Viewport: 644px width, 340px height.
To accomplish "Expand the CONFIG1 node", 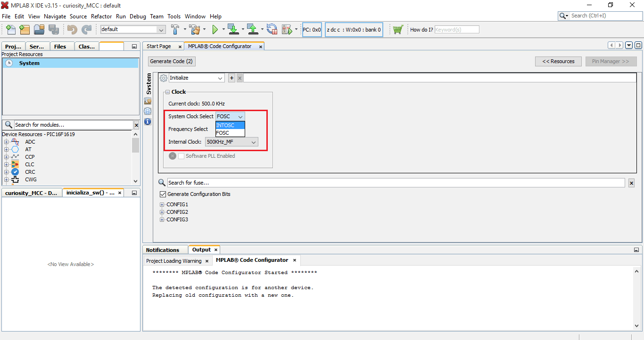I will (162, 204).
